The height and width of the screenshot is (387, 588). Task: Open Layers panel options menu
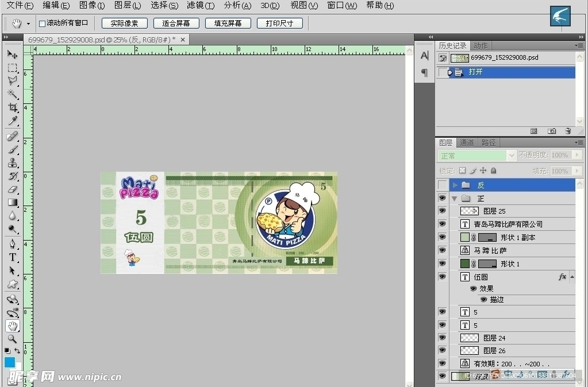(x=579, y=142)
